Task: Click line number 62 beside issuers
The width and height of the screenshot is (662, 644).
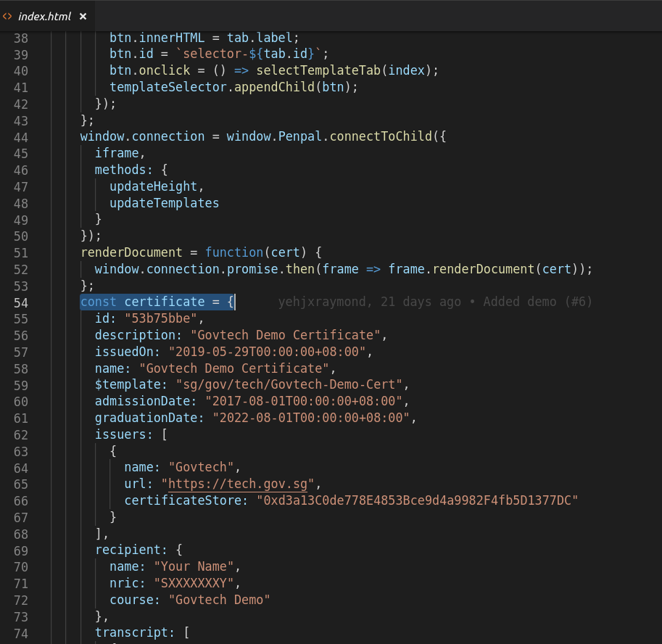Action: coord(20,434)
